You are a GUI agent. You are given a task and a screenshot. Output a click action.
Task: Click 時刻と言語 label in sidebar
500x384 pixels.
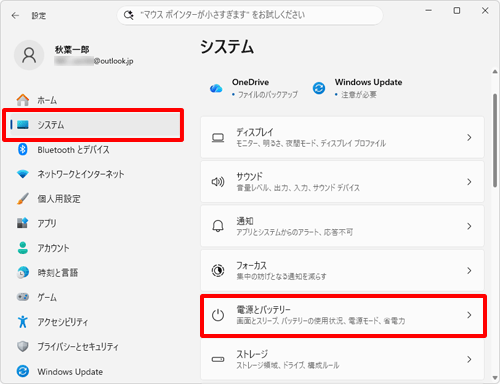[58, 273]
